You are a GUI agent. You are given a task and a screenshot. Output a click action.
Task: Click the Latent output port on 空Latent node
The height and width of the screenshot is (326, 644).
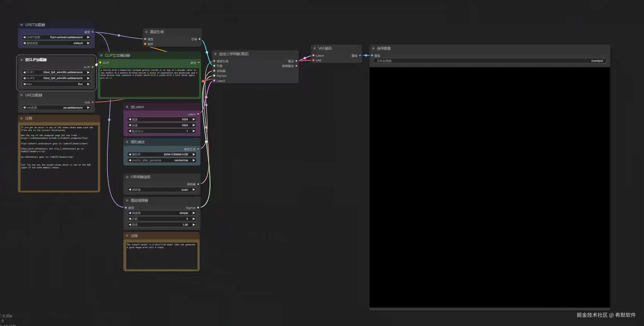pyautogui.click(x=198, y=114)
